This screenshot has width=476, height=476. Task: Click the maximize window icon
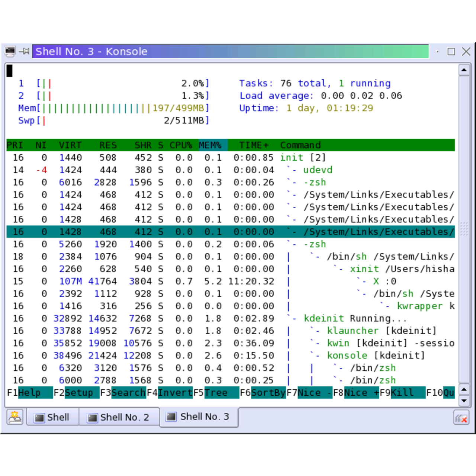[x=451, y=51]
